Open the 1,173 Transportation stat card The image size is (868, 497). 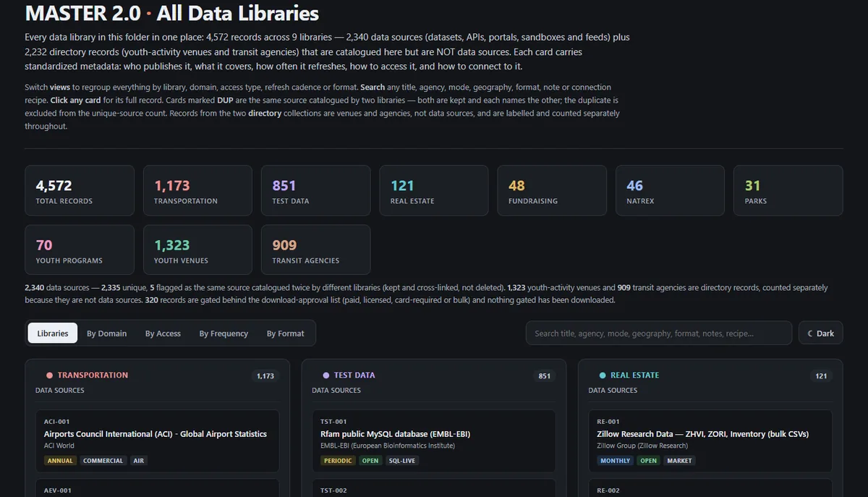click(x=197, y=190)
